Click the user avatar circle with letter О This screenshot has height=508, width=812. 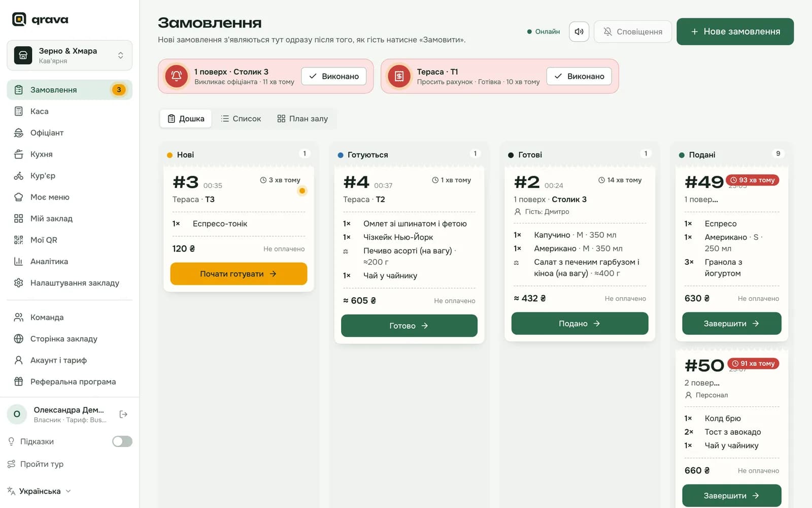click(17, 414)
